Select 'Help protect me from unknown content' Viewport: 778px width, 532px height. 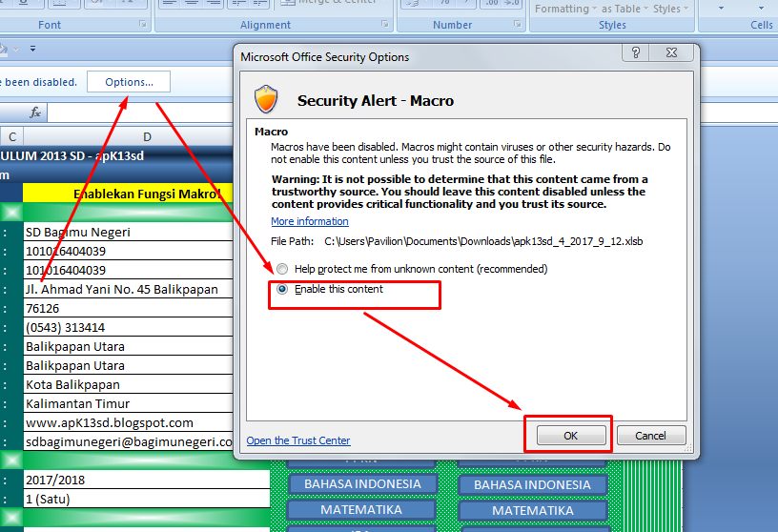pos(282,269)
